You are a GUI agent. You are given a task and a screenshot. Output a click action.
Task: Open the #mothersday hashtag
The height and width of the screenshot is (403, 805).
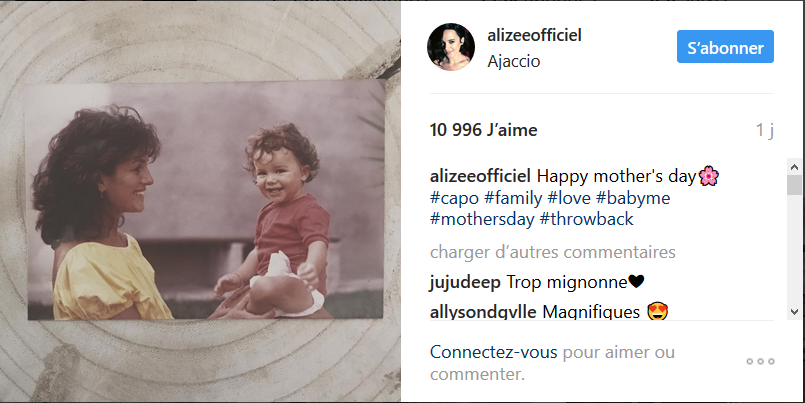[x=482, y=219]
